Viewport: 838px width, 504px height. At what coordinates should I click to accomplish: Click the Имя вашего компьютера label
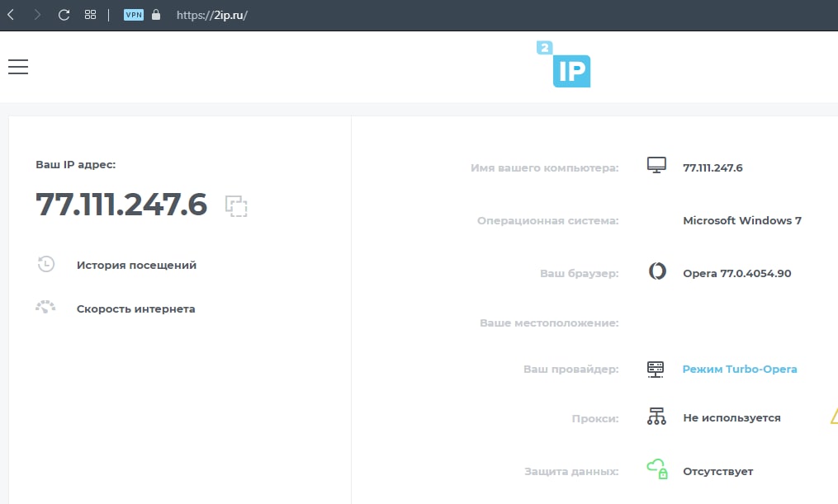pos(545,167)
